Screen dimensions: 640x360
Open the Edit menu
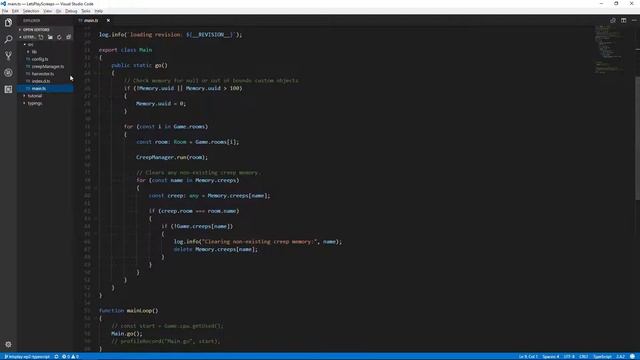click(x=15, y=11)
